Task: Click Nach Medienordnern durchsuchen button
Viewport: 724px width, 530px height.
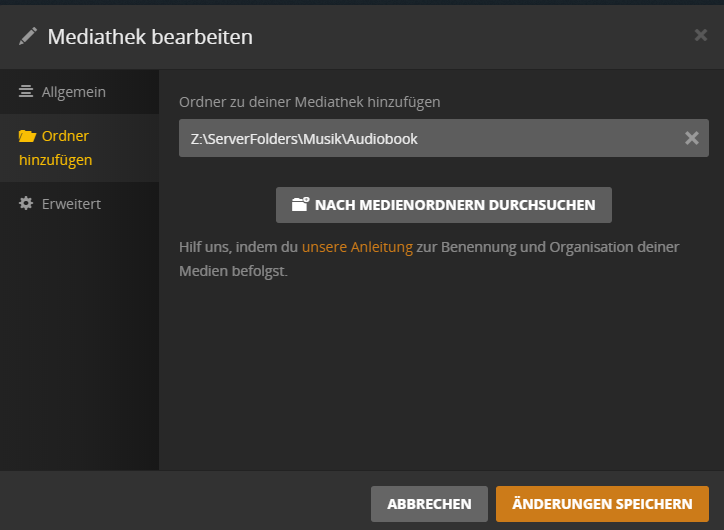Action: point(444,205)
